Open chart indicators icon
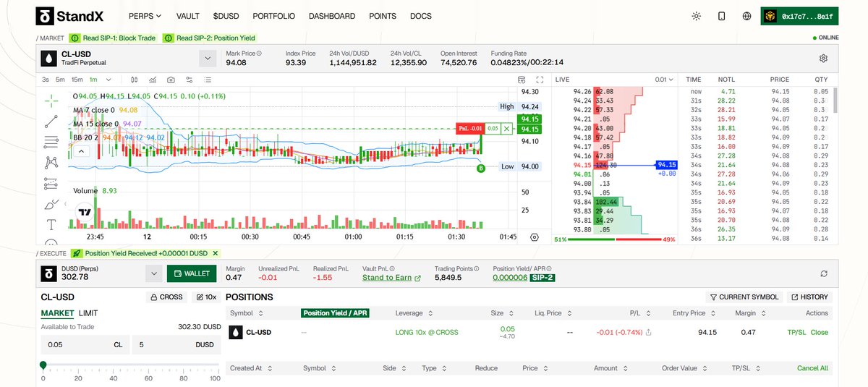Screen dimensions: 868x387 153,80
